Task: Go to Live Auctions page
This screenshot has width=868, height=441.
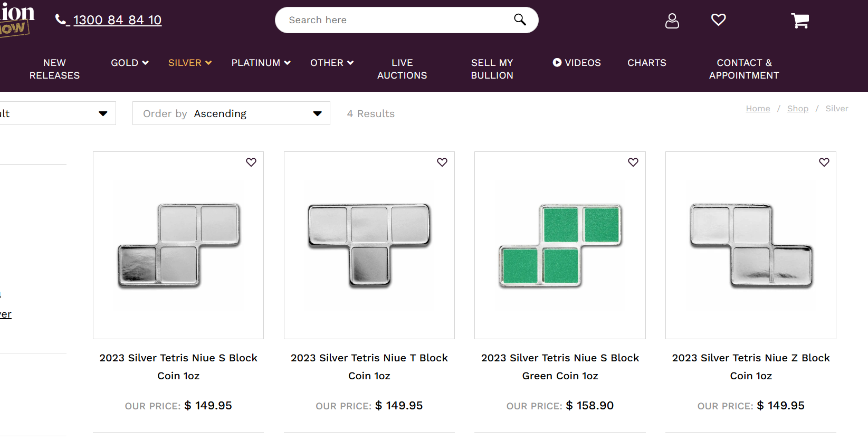Action: (x=402, y=69)
